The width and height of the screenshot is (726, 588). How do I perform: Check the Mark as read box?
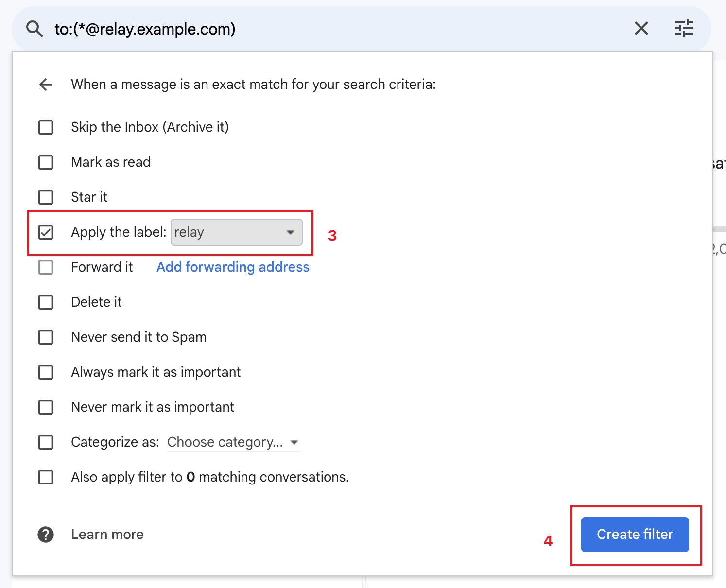point(46,162)
